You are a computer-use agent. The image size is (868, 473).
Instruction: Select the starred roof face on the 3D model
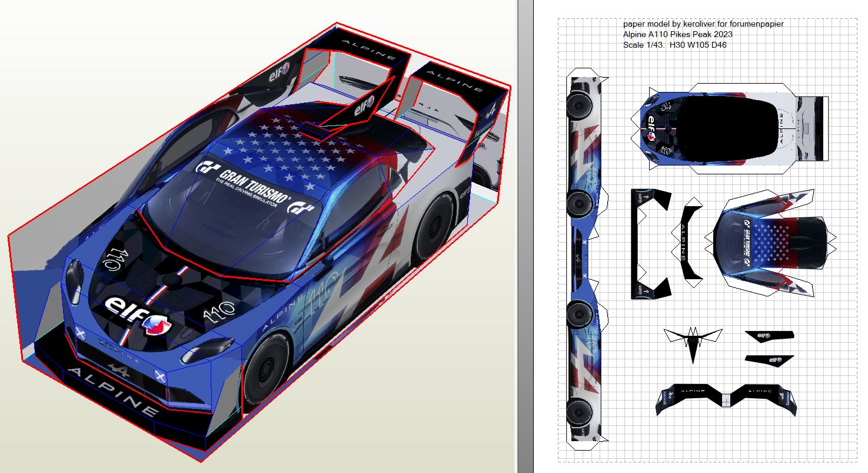click(x=294, y=154)
